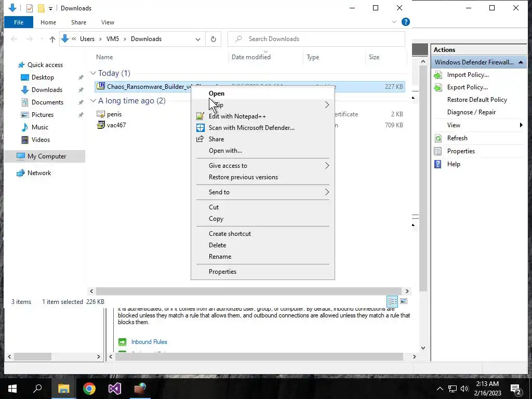
Task: Click the Inbound Rules green icon
Action: point(122,342)
